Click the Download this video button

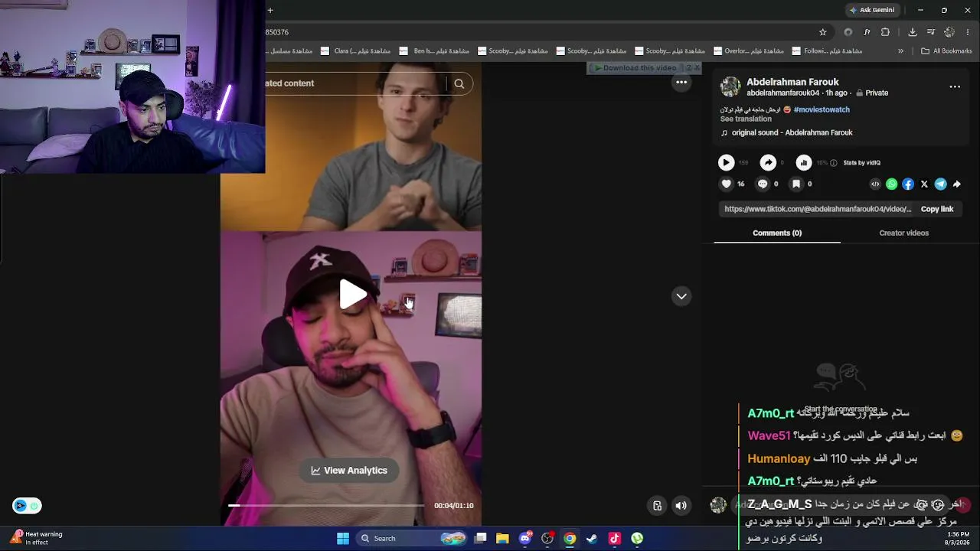[x=635, y=68]
